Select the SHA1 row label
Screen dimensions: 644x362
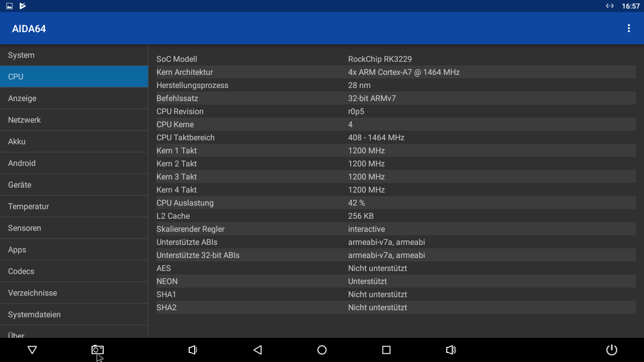167,295
